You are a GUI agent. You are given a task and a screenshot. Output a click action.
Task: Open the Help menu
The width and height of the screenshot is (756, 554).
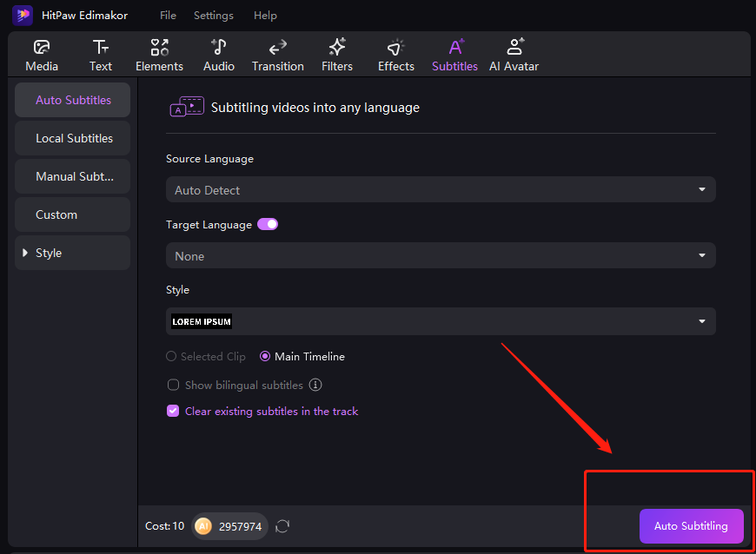[265, 16]
